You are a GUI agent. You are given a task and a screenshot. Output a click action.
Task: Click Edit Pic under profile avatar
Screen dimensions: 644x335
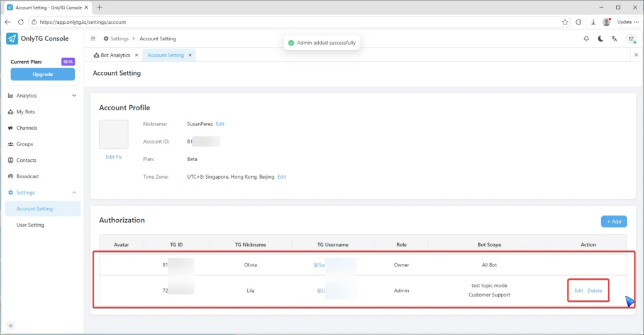point(114,157)
